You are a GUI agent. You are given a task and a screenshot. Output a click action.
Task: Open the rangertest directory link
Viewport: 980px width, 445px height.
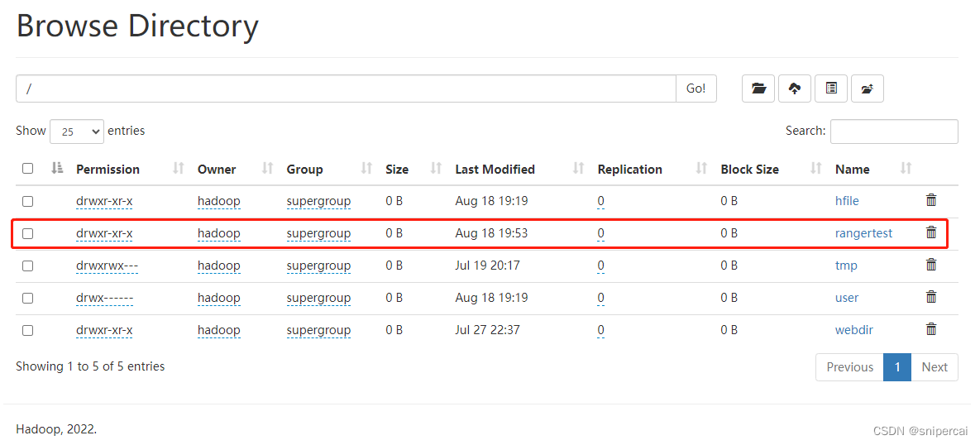863,234
